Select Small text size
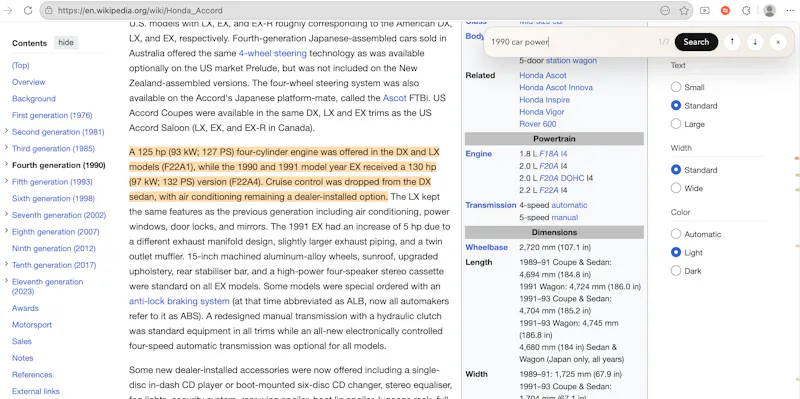The height and width of the screenshot is (399, 800). 676,87
